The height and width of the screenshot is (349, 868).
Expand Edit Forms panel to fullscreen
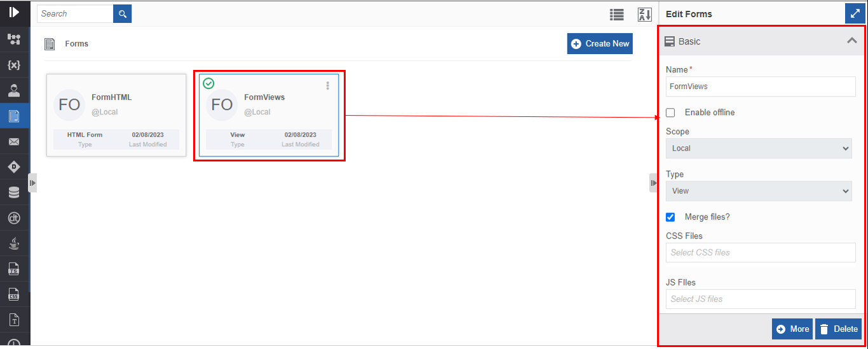tap(855, 13)
